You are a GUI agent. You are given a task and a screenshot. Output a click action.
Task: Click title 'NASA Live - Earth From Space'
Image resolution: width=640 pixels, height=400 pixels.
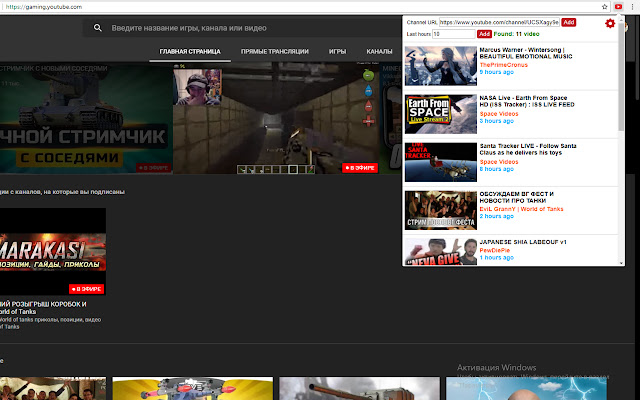tap(527, 101)
